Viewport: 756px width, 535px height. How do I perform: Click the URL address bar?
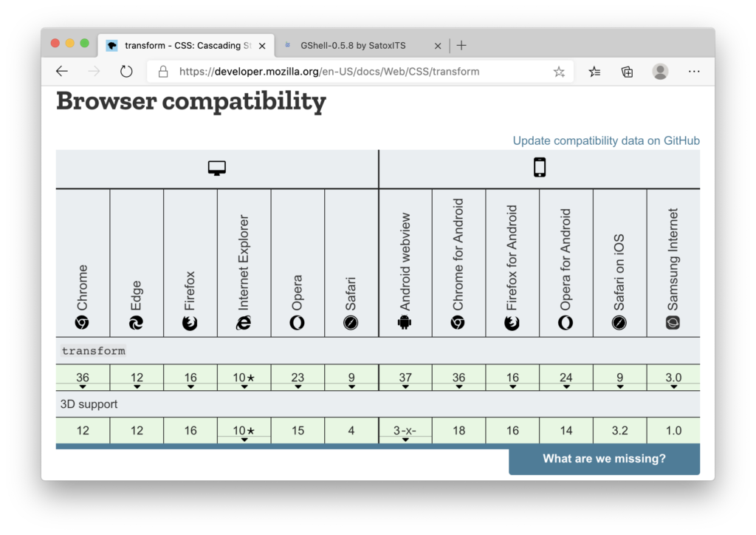[354, 72]
